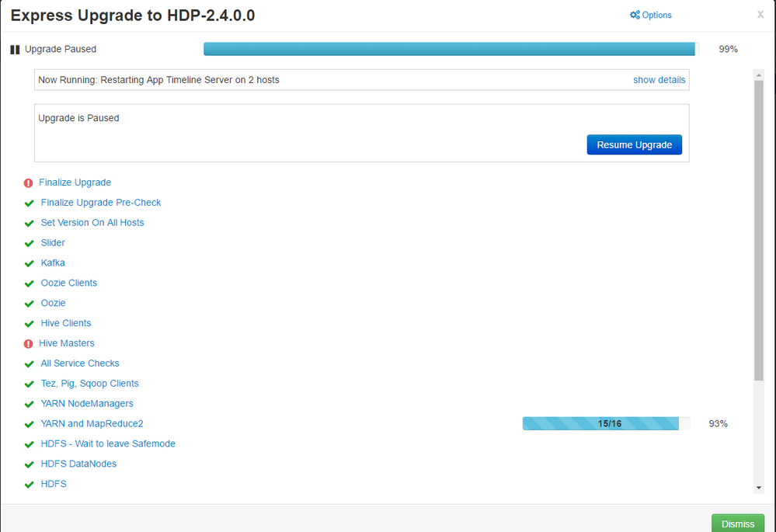Click the 'Upgrade Paused' status text
Image resolution: width=776 pixels, height=532 pixels.
61,49
